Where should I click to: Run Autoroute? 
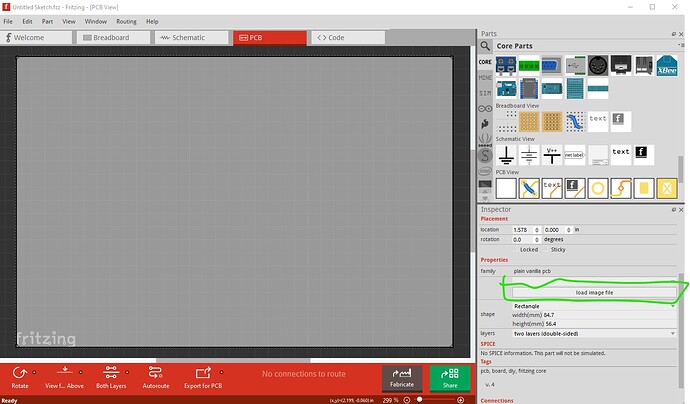pos(155,378)
